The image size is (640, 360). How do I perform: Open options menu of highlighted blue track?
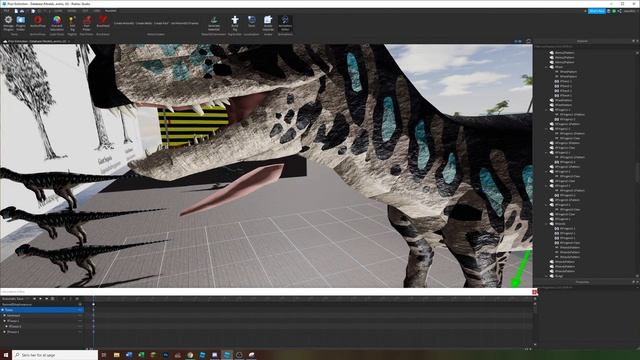coord(80,310)
